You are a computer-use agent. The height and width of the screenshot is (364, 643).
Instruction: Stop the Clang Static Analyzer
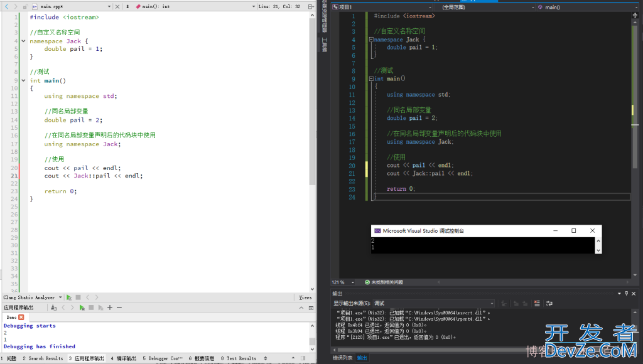coord(78,297)
